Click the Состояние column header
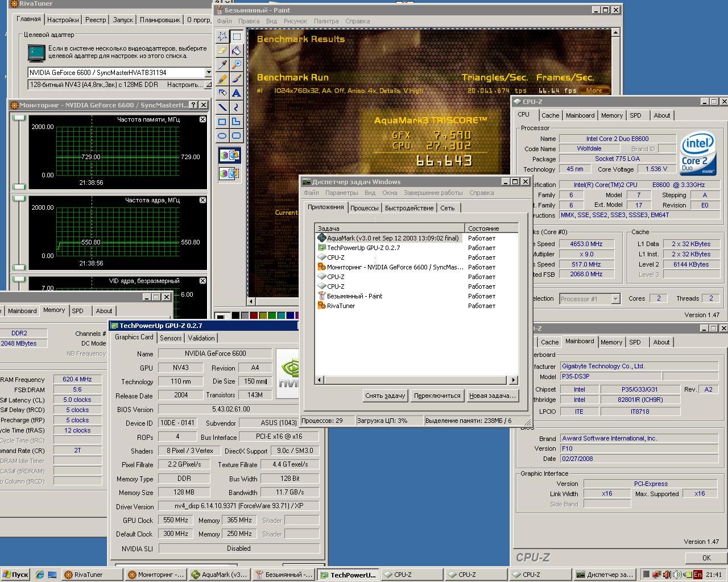 pyautogui.click(x=491, y=228)
